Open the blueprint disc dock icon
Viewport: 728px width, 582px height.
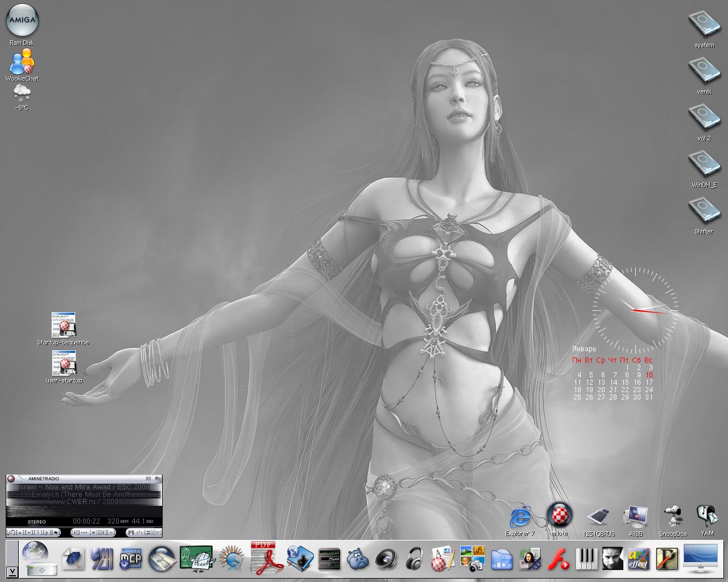[162, 560]
